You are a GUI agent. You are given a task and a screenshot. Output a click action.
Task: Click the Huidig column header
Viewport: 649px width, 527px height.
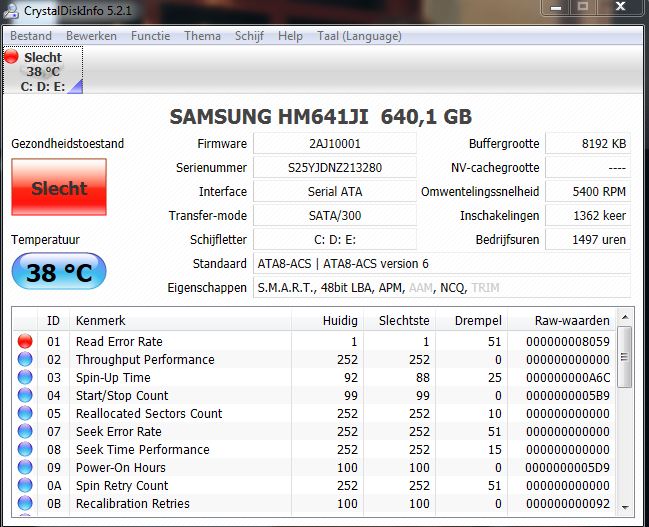click(327, 320)
